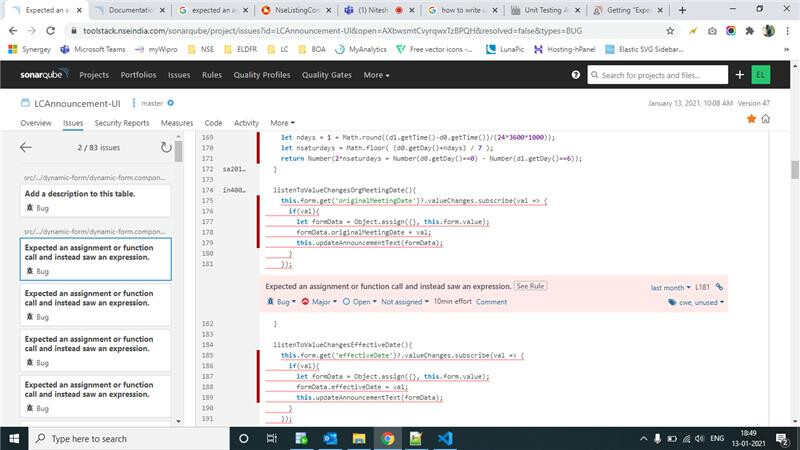The width and height of the screenshot is (800, 450).
Task: Open Outlook from the taskbar
Action: coord(330,439)
